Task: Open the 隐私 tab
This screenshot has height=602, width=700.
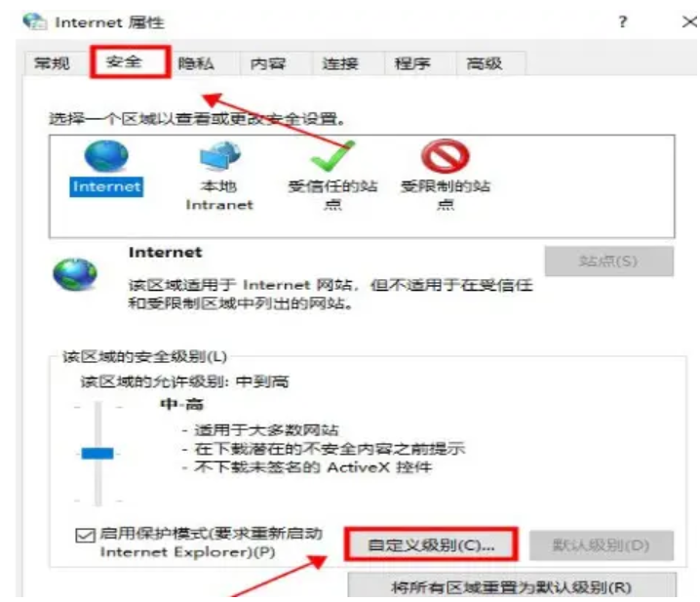Action: [x=196, y=63]
